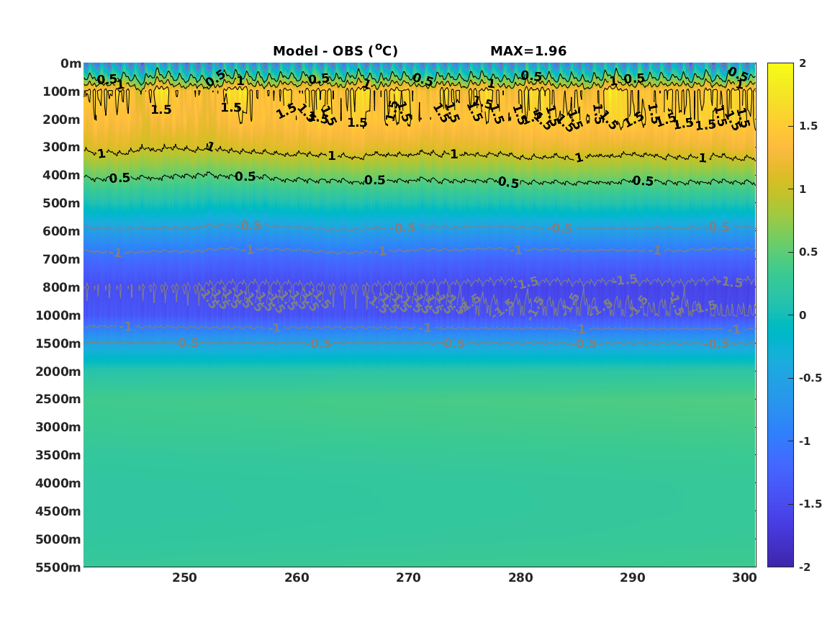Click the y-axis label '200m'

(62, 120)
